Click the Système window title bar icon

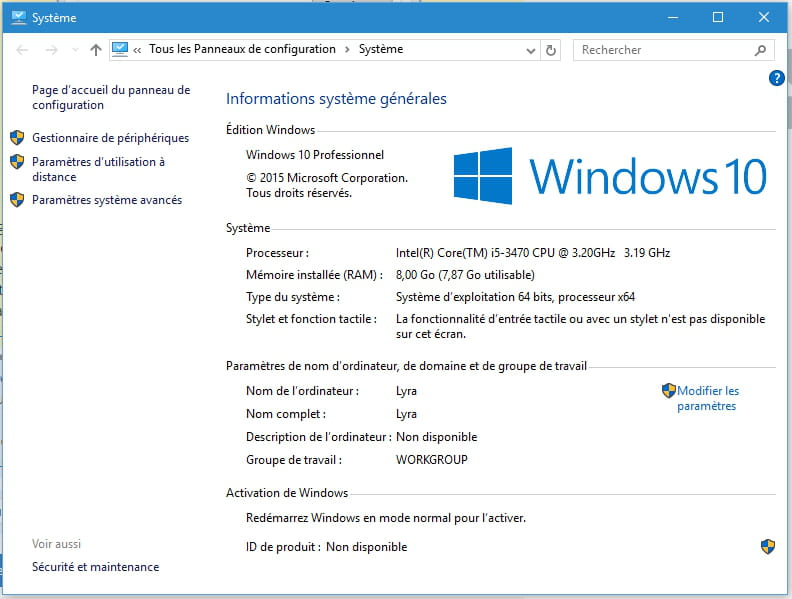coord(18,18)
